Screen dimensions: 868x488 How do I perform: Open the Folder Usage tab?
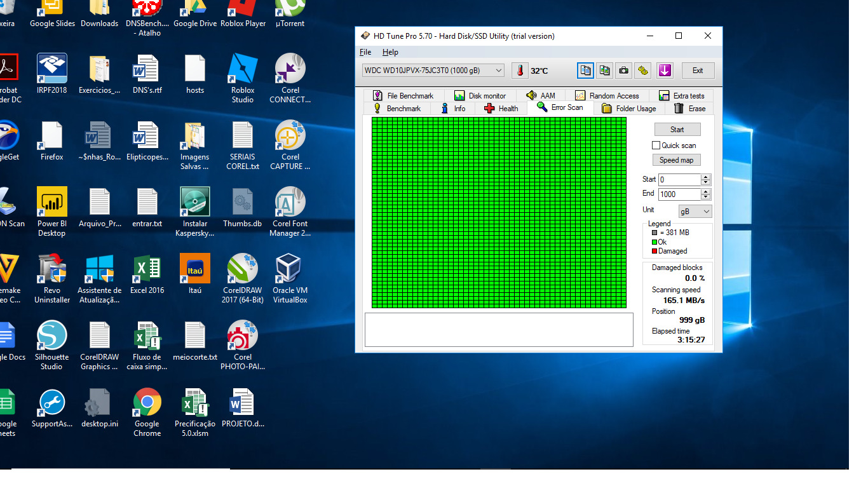628,108
